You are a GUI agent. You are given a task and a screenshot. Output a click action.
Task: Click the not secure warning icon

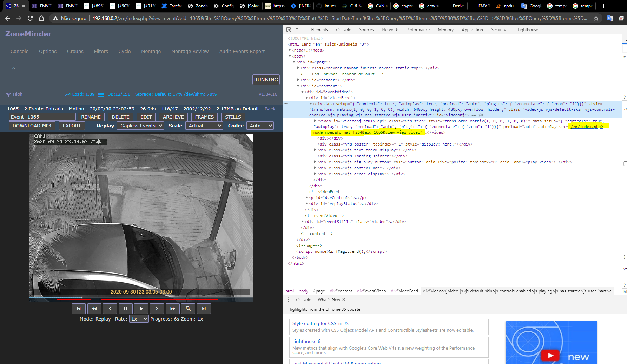coord(55,18)
